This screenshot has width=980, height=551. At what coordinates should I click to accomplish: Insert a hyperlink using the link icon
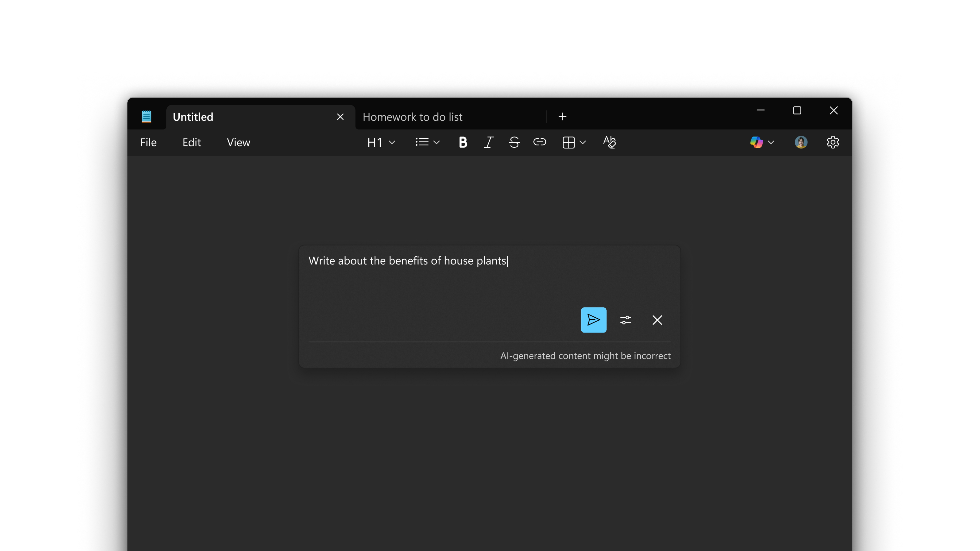tap(540, 142)
